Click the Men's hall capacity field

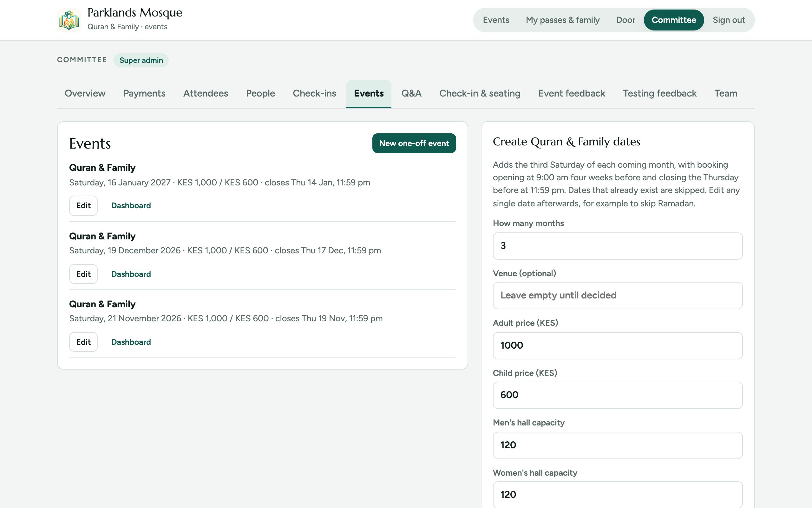click(x=617, y=445)
